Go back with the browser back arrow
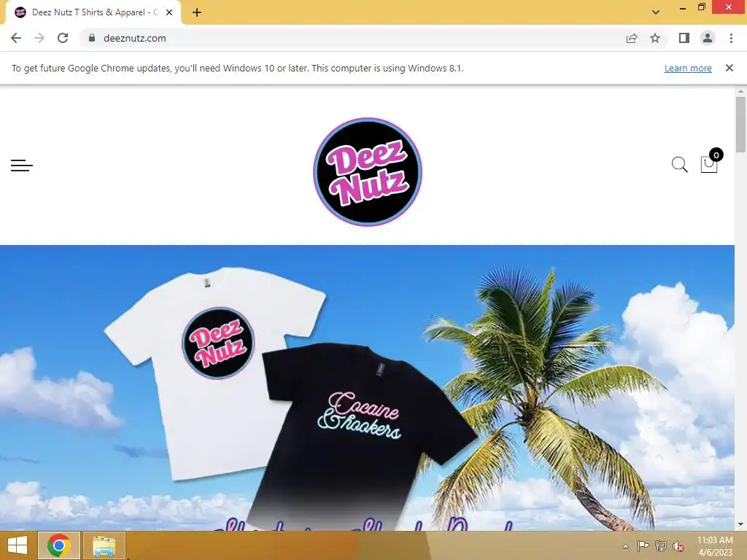This screenshot has width=747, height=560. click(x=16, y=38)
